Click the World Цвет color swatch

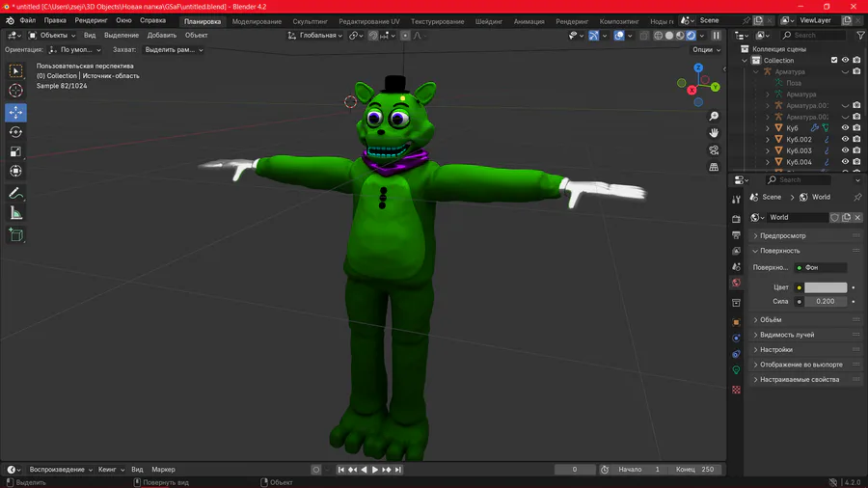[x=826, y=287]
